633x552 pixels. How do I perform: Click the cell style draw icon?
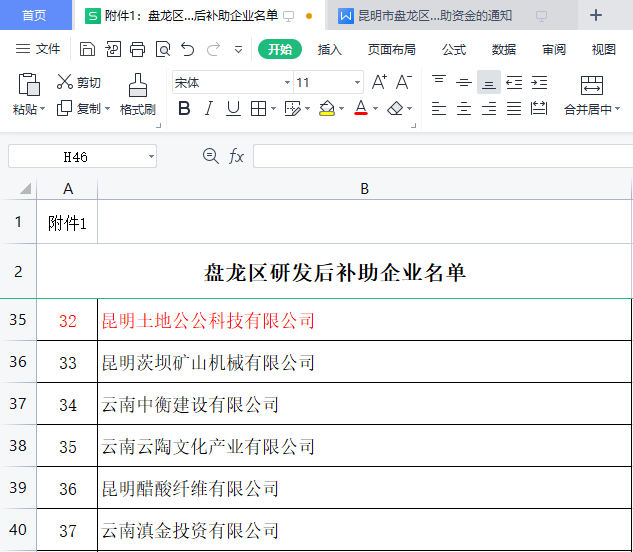pyautogui.click(x=292, y=108)
